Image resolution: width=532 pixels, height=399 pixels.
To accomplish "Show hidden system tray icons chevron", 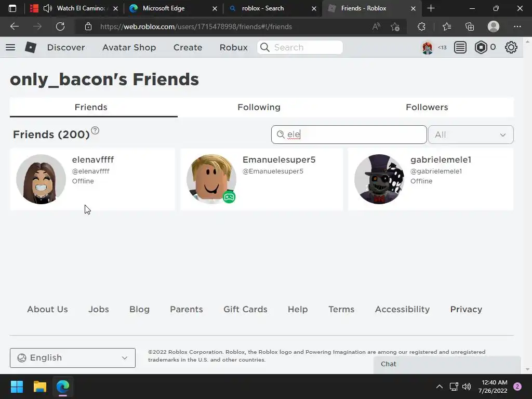I will (x=440, y=387).
